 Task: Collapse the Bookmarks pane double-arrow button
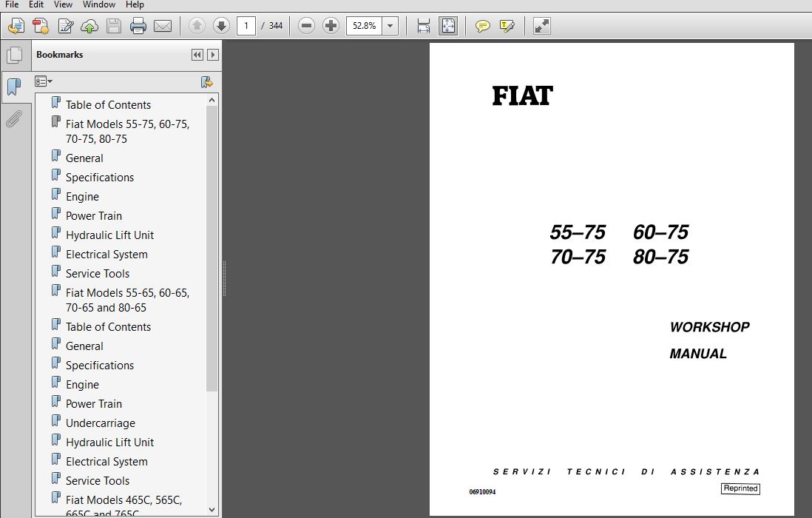197,55
